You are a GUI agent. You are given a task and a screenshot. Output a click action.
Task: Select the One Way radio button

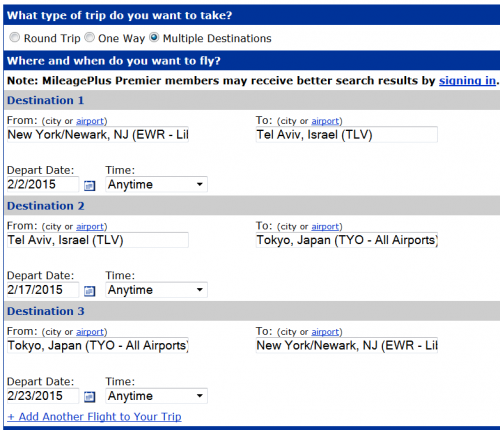(89, 37)
